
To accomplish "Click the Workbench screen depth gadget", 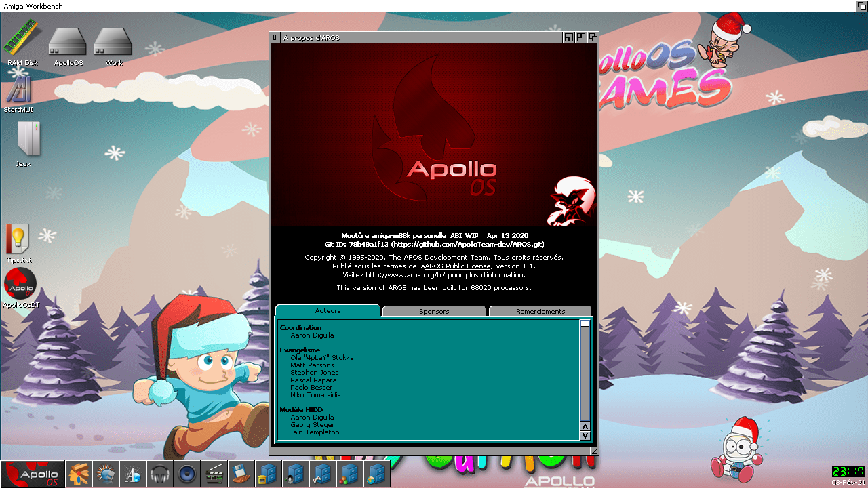I will 862,5.
